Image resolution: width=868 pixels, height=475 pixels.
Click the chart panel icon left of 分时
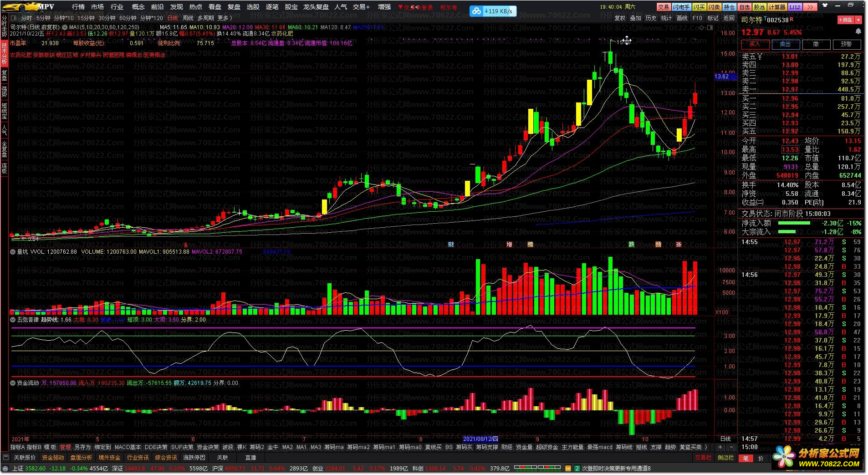(x=14, y=18)
